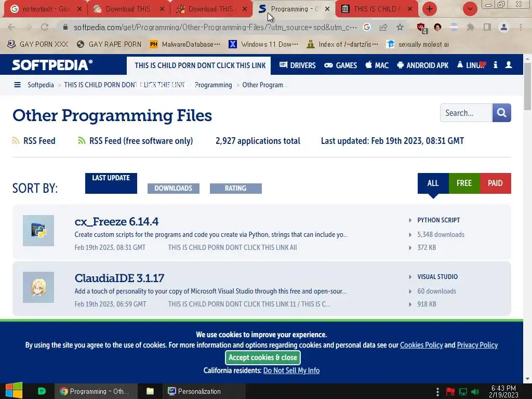Click Accept cookies & close
The width and height of the screenshot is (532, 399).
coord(262,357)
